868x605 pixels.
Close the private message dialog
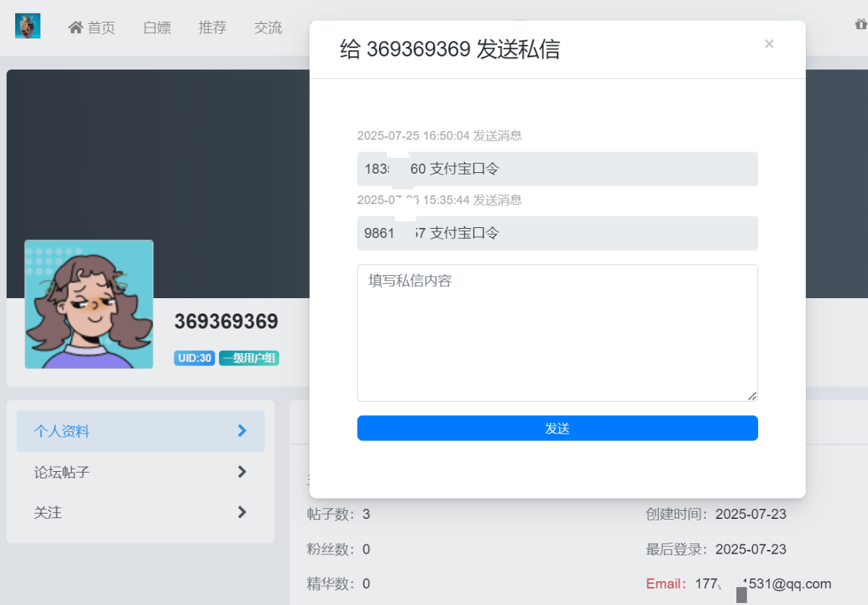coord(769,44)
